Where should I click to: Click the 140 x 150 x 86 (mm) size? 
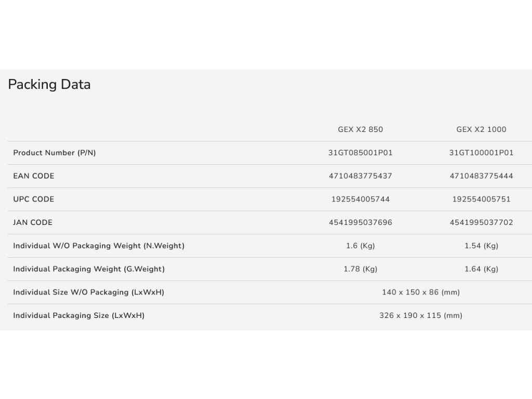[x=421, y=292]
